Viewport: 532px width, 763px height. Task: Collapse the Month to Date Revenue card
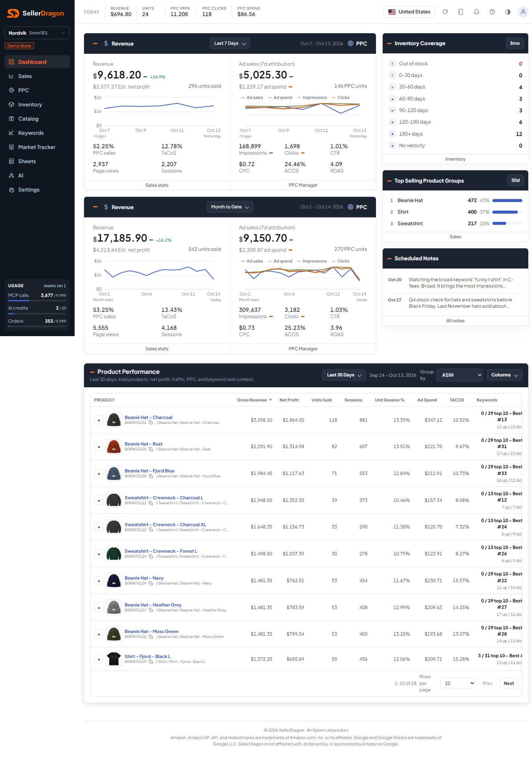click(x=95, y=207)
